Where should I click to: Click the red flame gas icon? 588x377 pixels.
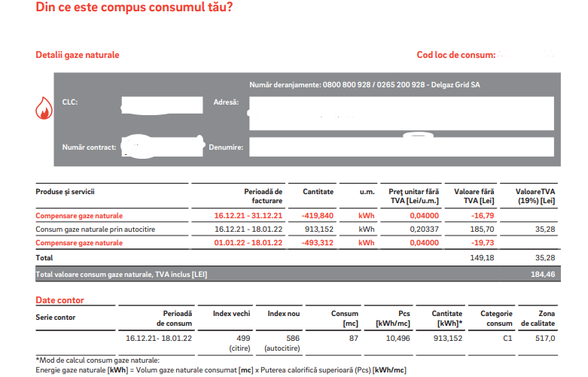pyautogui.click(x=44, y=108)
